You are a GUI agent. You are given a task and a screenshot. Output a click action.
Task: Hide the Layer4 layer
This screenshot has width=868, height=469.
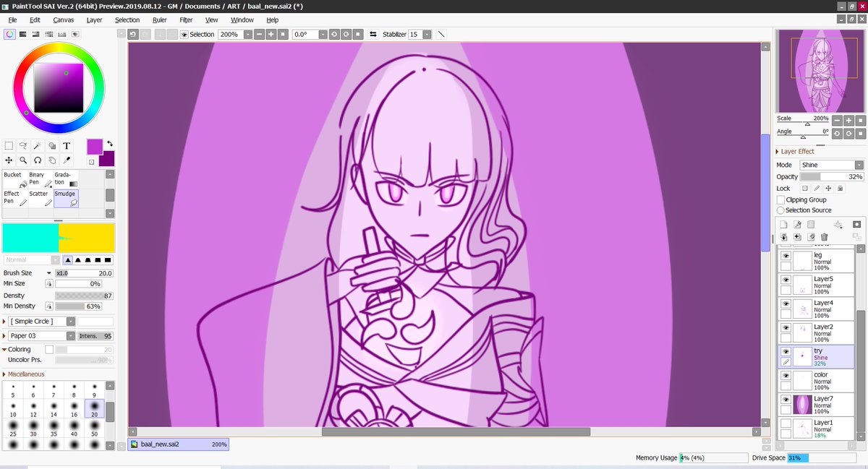click(786, 304)
